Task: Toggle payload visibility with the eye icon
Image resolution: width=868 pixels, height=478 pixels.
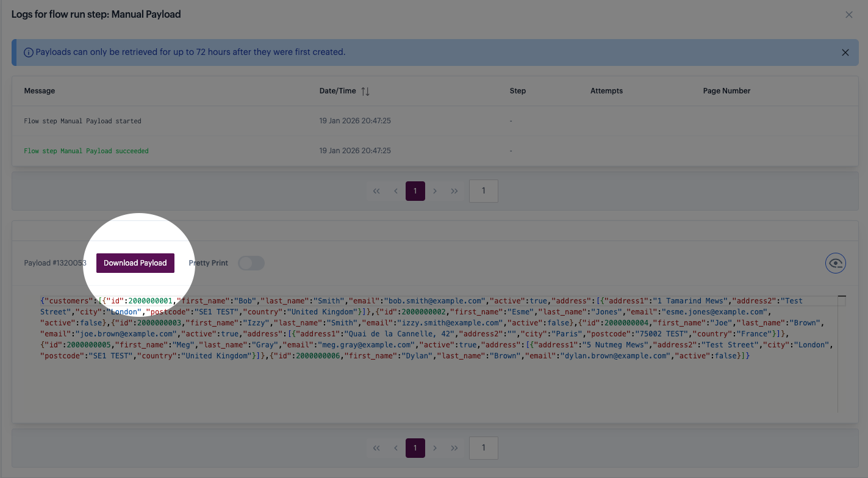Action: (x=835, y=263)
